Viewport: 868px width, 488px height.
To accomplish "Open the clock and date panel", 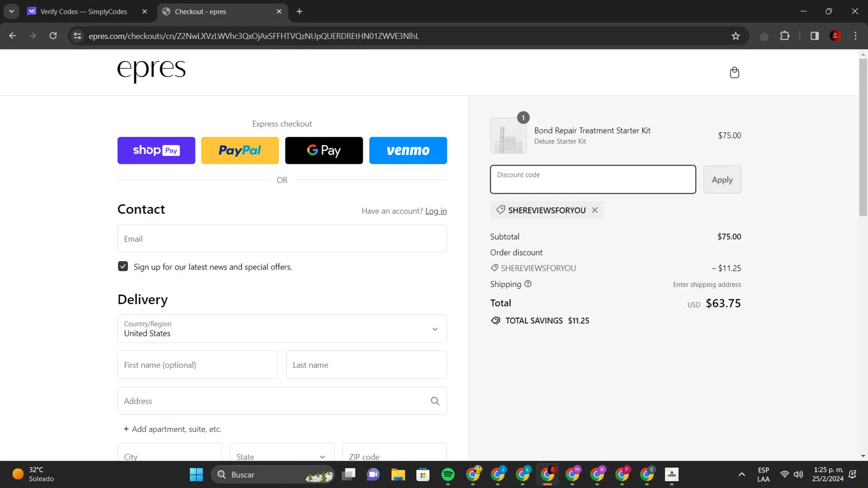I will coord(827,474).
